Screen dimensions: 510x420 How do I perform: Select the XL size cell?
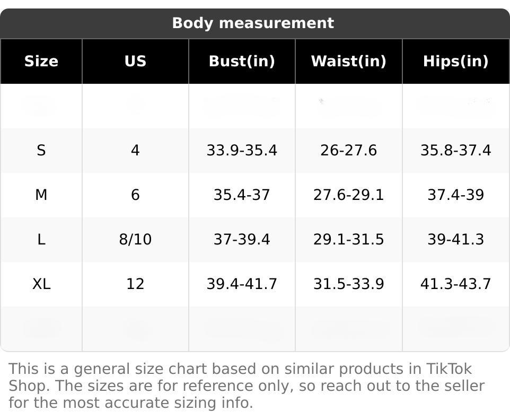[41, 284]
